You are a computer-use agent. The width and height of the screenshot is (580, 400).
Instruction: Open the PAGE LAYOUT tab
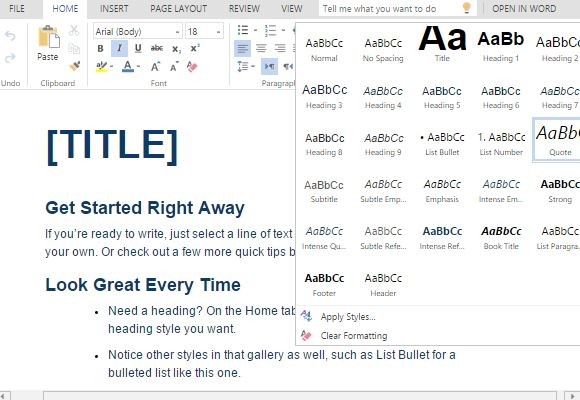point(178,9)
